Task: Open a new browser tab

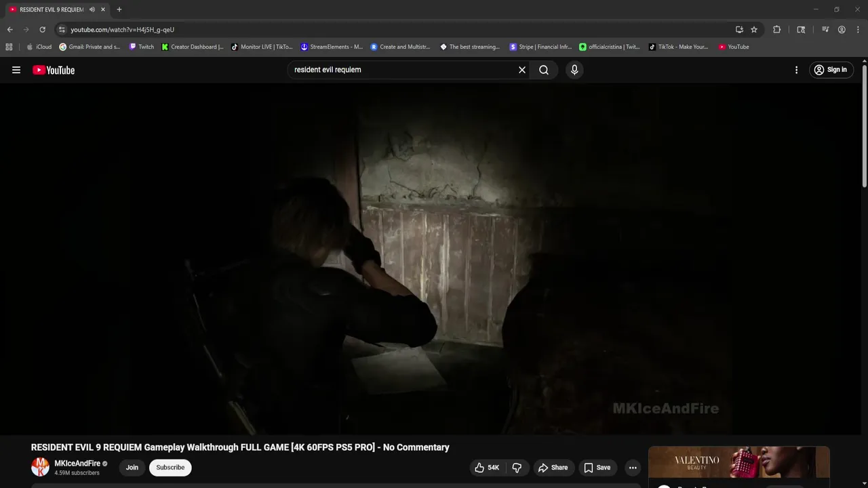Action: coord(119,9)
